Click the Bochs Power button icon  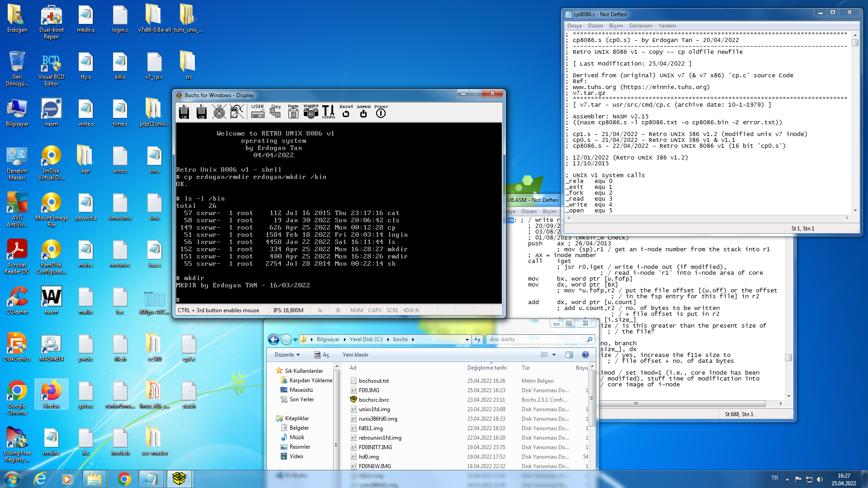[381, 112]
